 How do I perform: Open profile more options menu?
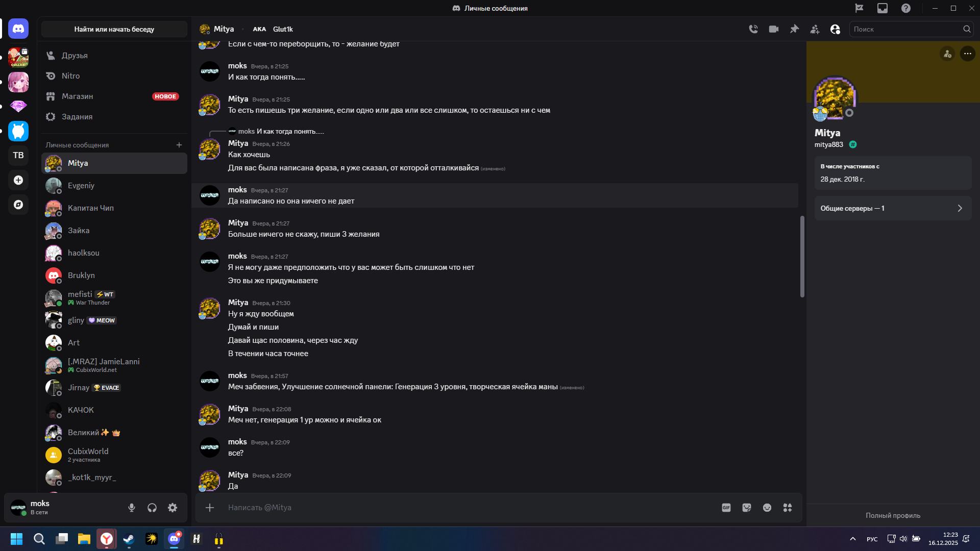coord(967,54)
